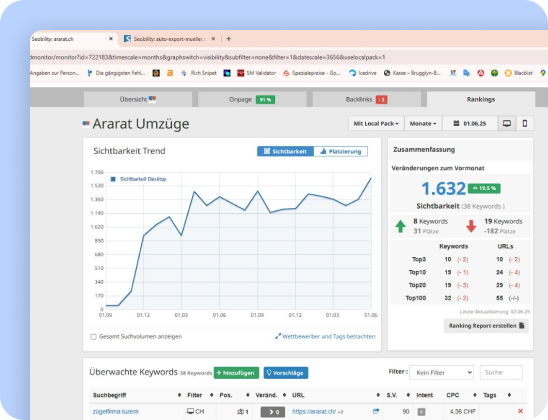Open a new browser tab with plus icon

pos(229,39)
